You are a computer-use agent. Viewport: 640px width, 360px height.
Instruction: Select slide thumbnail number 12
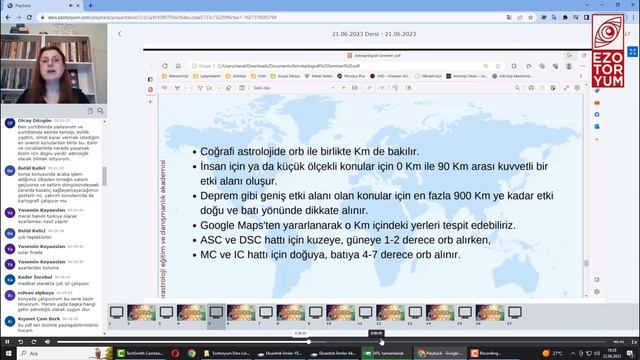(390, 313)
